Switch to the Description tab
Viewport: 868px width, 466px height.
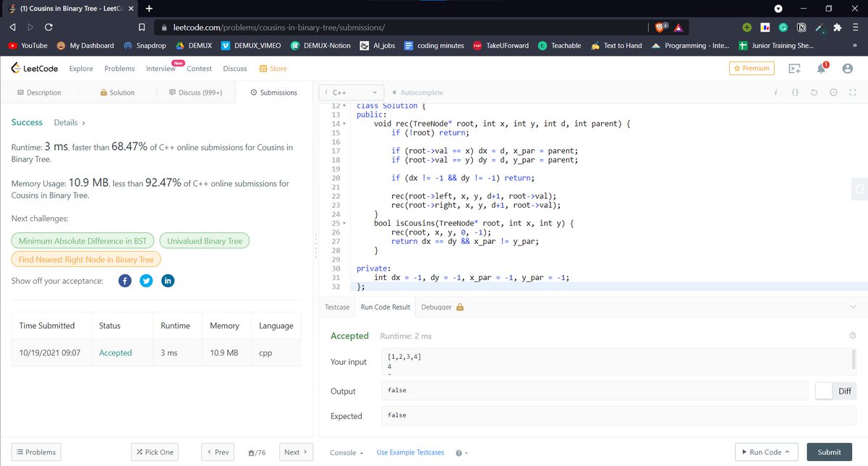pyautogui.click(x=39, y=93)
